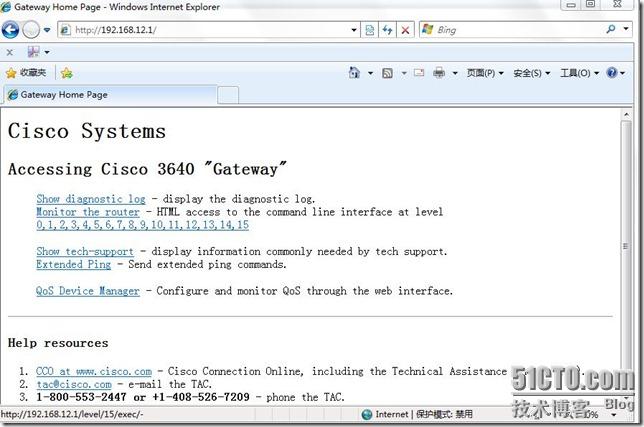This screenshot has width=644, height=427.
Task: Open a new tab with the blank tab button
Action: 228,95
